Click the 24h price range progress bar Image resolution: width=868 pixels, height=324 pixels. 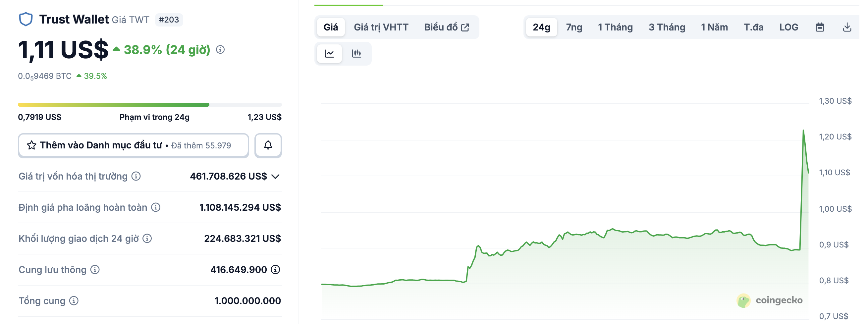(150, 105)
